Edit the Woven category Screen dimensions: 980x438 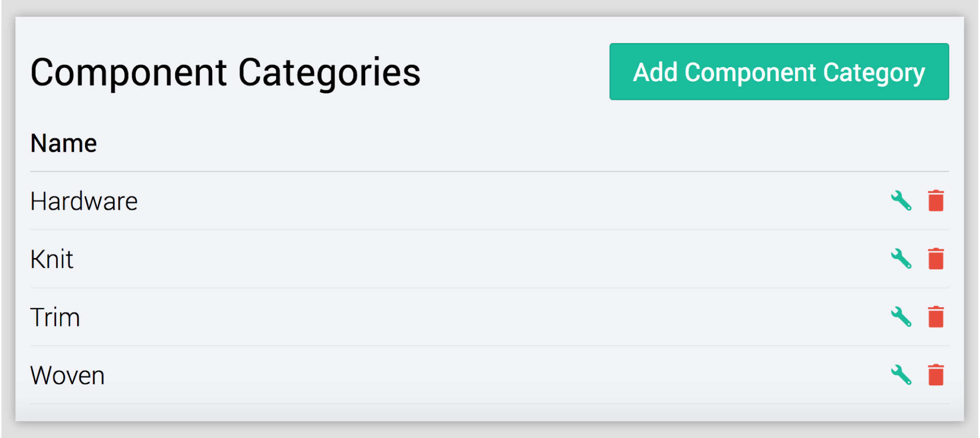[x=901, y=375]
